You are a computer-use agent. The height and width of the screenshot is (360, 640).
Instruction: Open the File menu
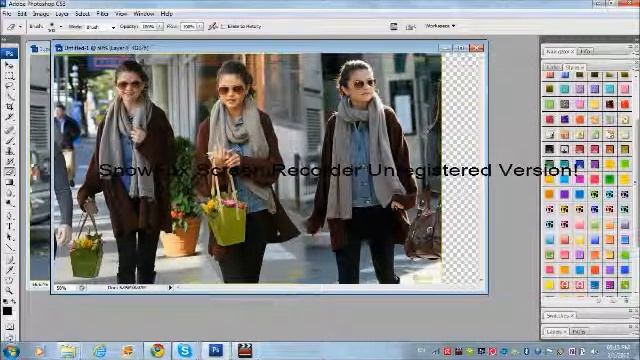click(7, 14)
